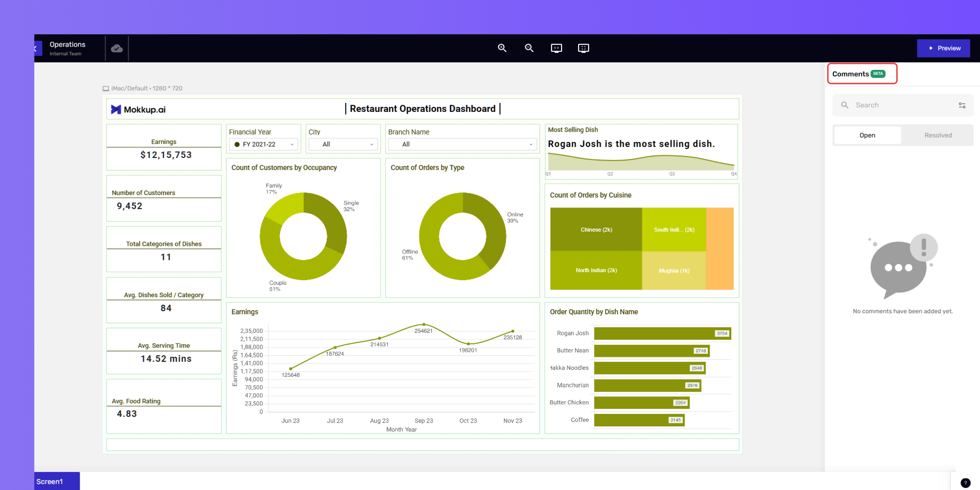Viewport: 980px width, 490px height.
Task: Open the comments filter settings icon
Action: [x=962, y=105]
